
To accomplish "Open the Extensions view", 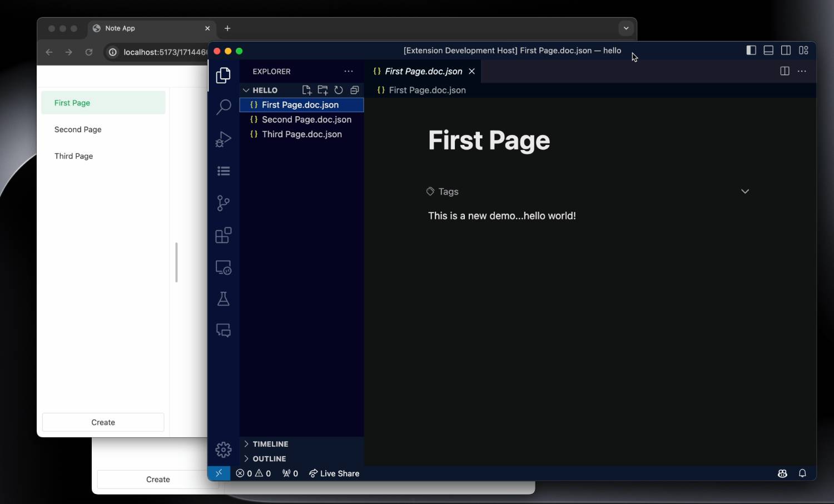I will coord(224,235).
